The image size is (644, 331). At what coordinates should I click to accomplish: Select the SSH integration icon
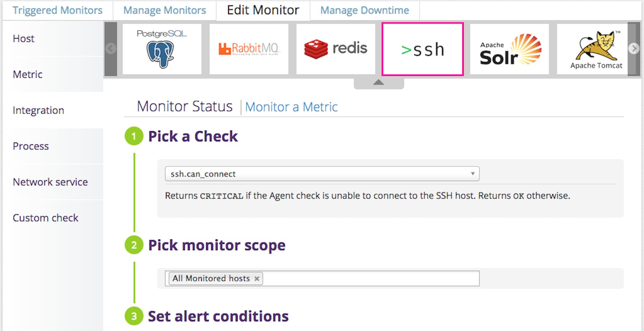tap(422, 49)
